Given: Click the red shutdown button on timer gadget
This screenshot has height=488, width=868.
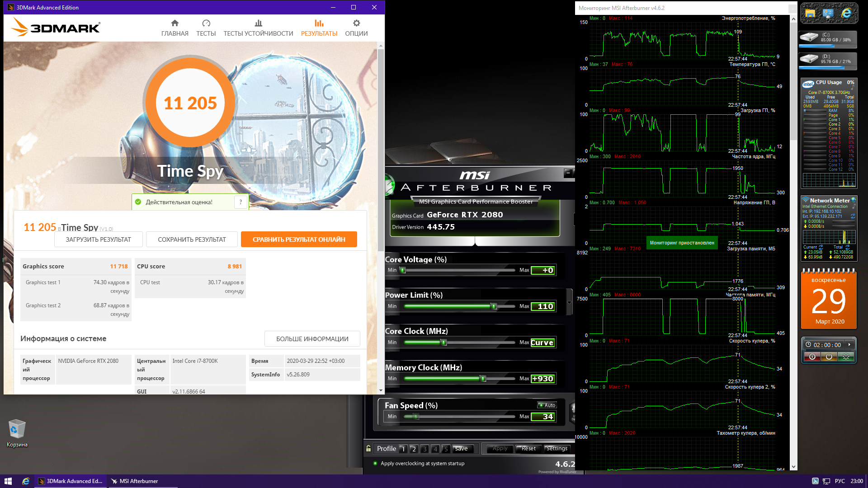Looking at the screenshot, I should coord(812,357).
